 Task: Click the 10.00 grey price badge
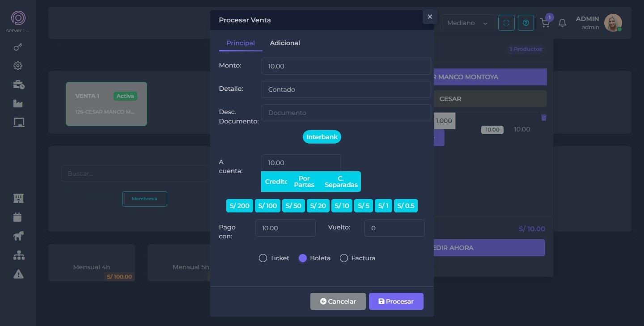coord(492,130)
